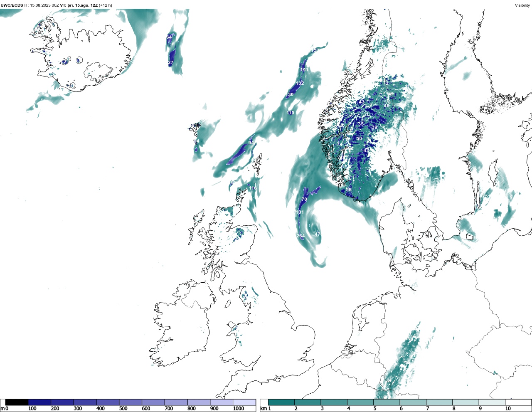This screenshot has height=412, width=532.
Task: Click the black 0–100 m legend swatch
Action: pos(17,402)
